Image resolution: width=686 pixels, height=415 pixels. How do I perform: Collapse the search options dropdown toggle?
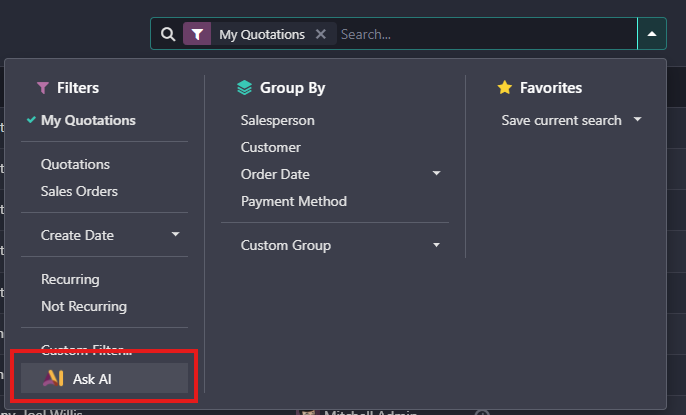[x=651, y=34]
